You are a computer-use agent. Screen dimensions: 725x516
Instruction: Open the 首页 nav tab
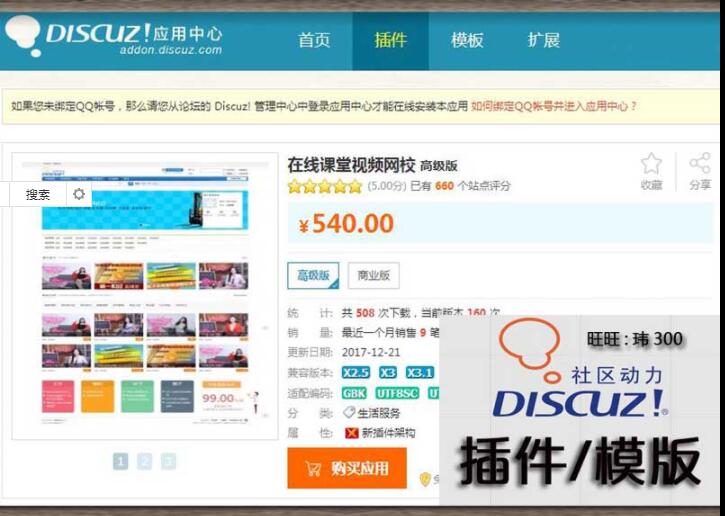[314, 41]
